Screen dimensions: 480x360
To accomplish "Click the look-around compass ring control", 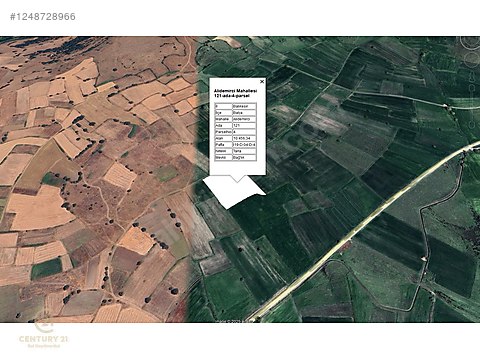I will click(x=470, y=42).
